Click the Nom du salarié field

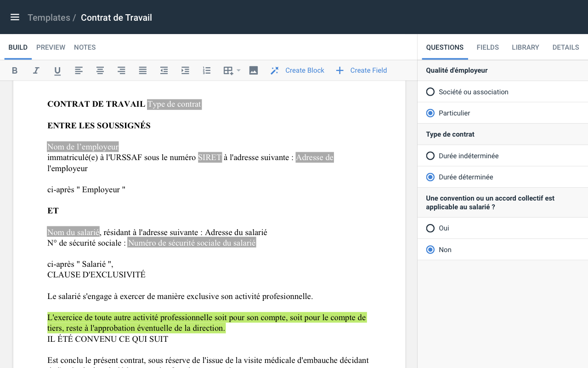73,232
